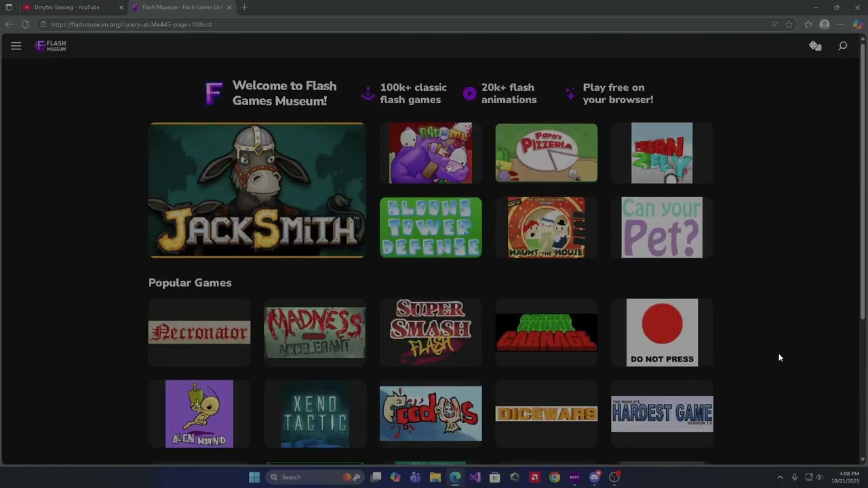
Task: Open the Favorites list icon
Action: [x=808, y=24]
